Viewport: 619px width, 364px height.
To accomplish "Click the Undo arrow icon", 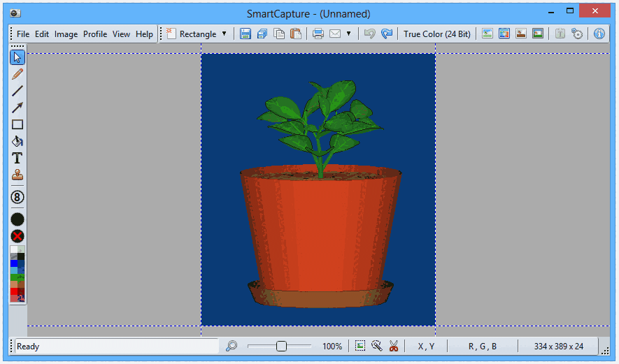I will 370,34.
